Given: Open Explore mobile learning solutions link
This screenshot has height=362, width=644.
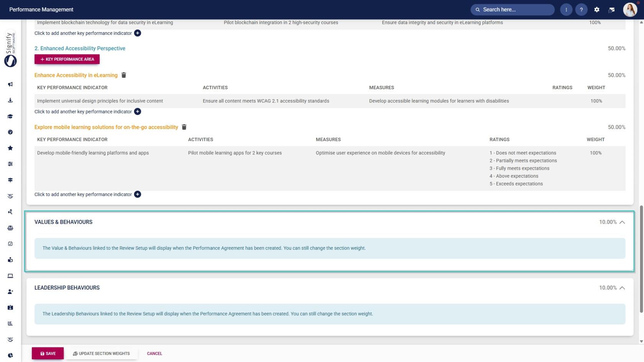Looking at the screenshot, I should point(106,127).
